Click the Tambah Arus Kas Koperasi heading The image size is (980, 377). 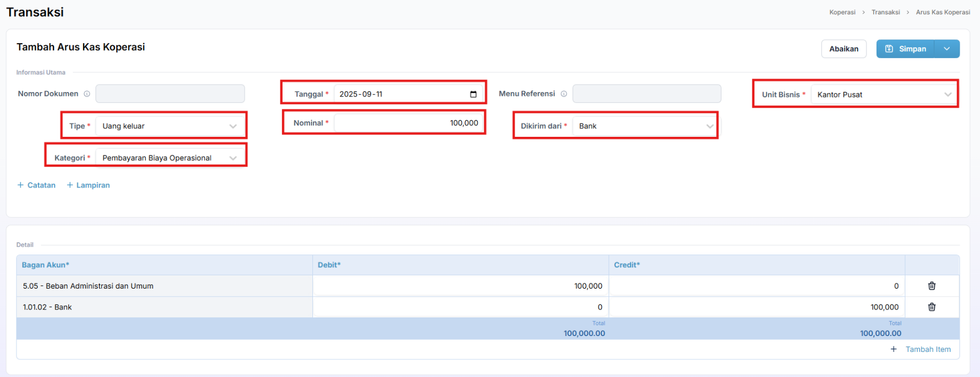(81, 47)
